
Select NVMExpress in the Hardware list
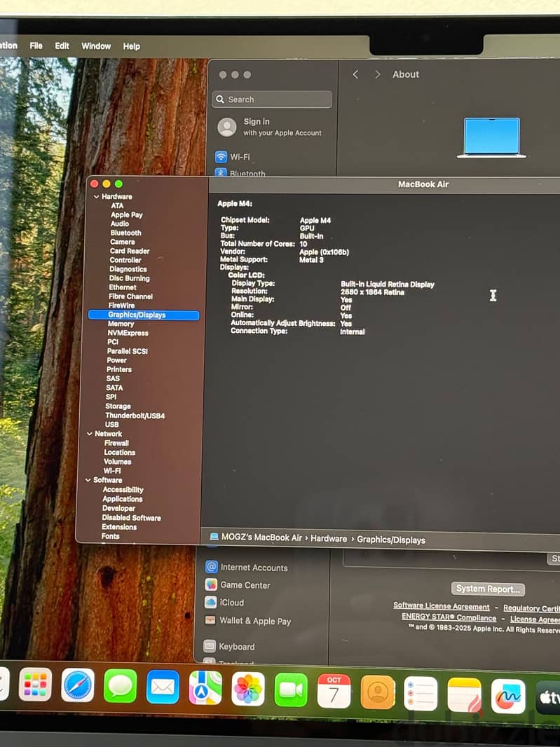(x=128, y=333)
